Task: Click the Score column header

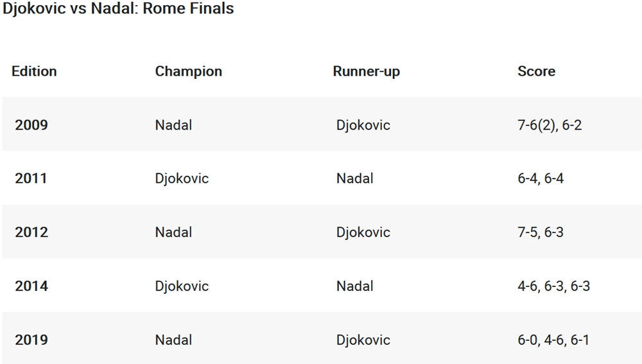Action: (536, 71)
